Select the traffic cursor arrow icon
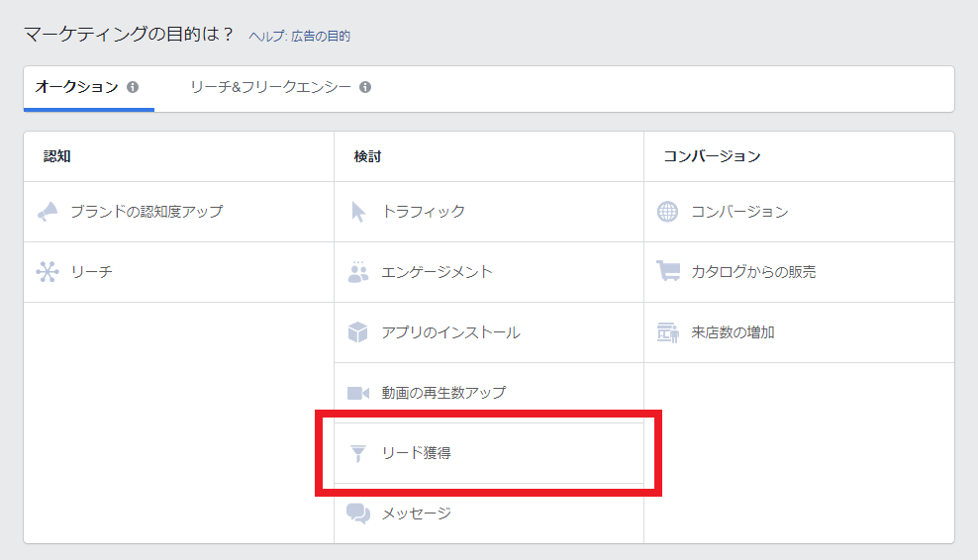Image resolution: width=978 pixels, height=560 pixels. [x=358, y=212]
